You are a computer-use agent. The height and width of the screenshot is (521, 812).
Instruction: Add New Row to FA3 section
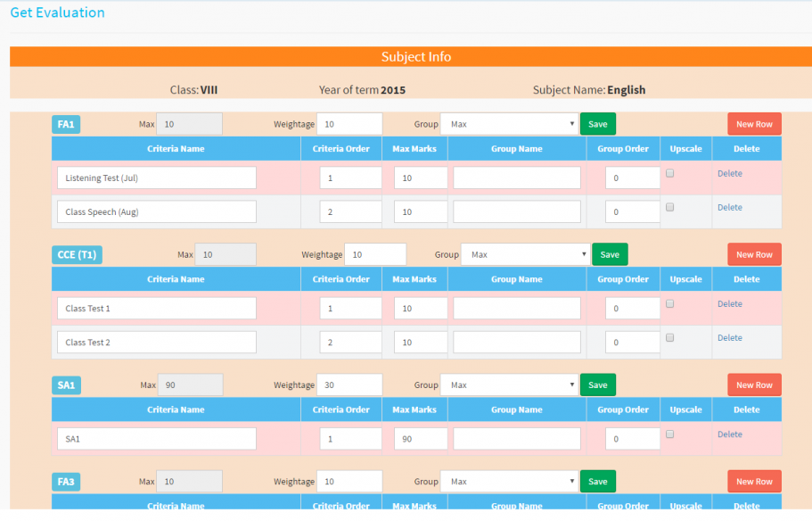coord(754,482)
